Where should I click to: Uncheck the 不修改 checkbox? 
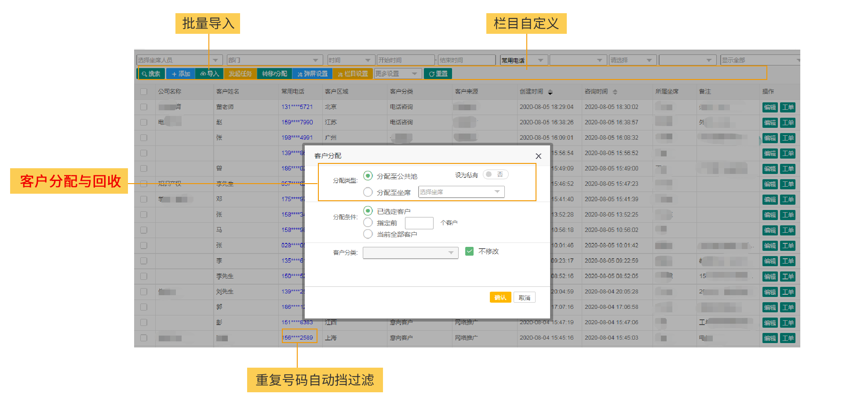(x=469, y=251)
